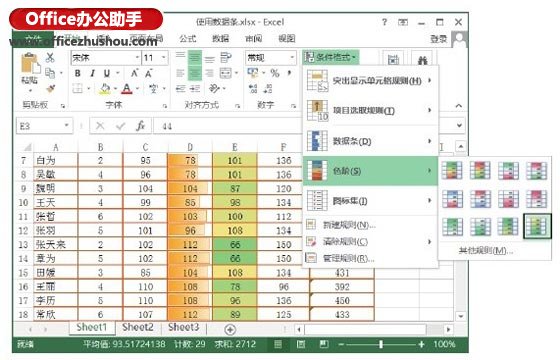The width and height of the screenshot is (560, 360).
Task: Click the text orientation icon
Action: pos(214,88)
